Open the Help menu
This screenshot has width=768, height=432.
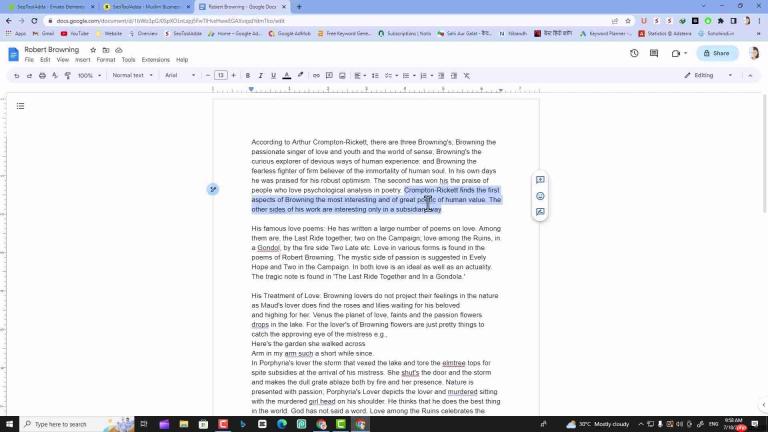[x=182, y=60]
